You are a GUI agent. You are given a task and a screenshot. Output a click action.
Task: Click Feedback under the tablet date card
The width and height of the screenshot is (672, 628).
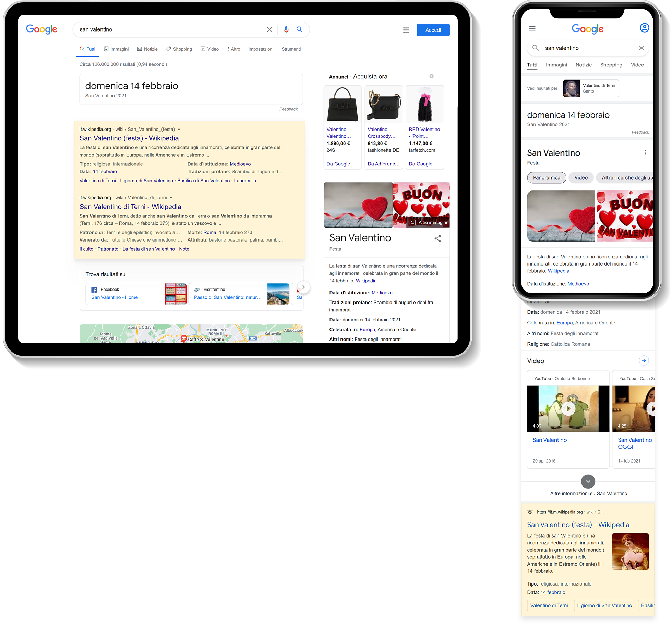pos(288,109)
